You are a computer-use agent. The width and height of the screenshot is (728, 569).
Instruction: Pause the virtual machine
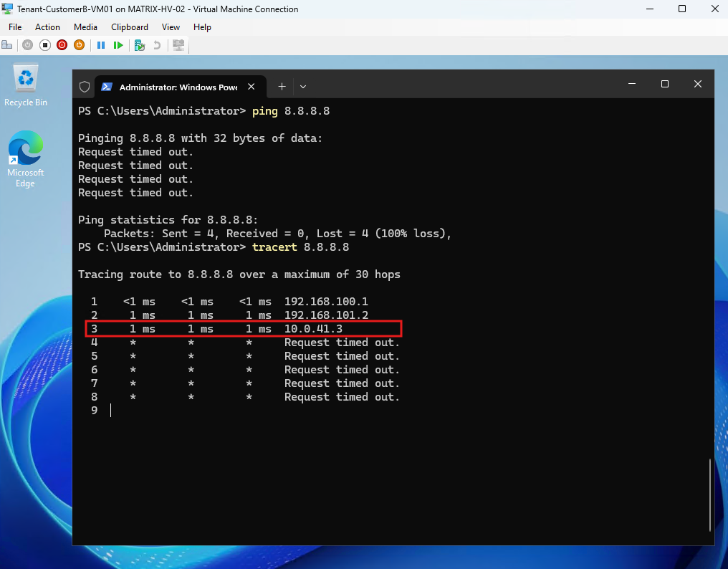(x=101, y=45)
